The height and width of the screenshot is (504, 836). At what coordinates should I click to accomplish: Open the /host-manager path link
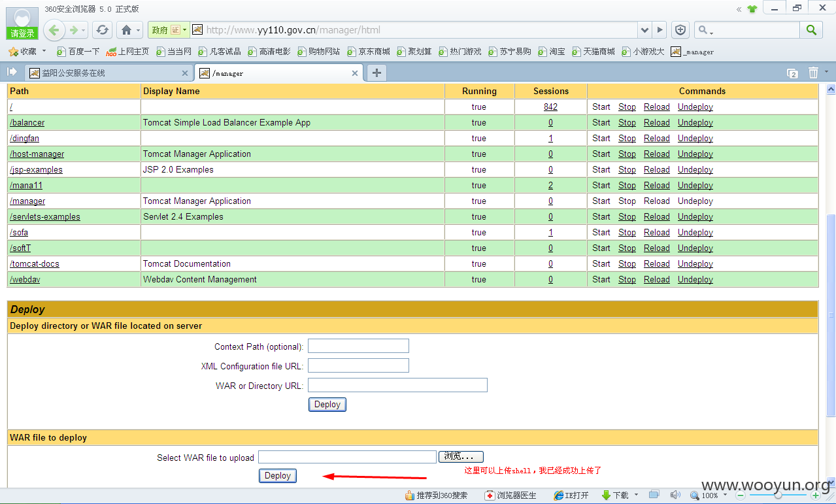point(37,154)
